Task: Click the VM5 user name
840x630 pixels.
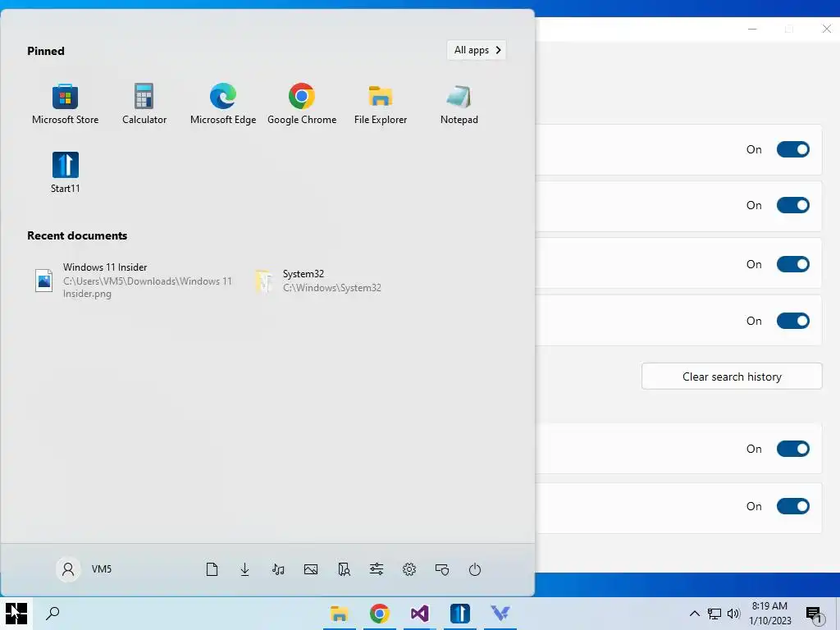Action: [101, 569]
